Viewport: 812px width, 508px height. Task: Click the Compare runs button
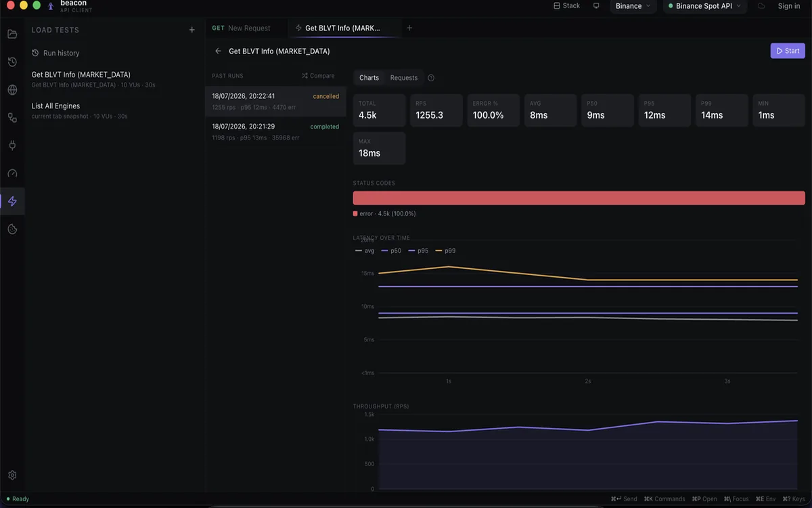[318, 76]
